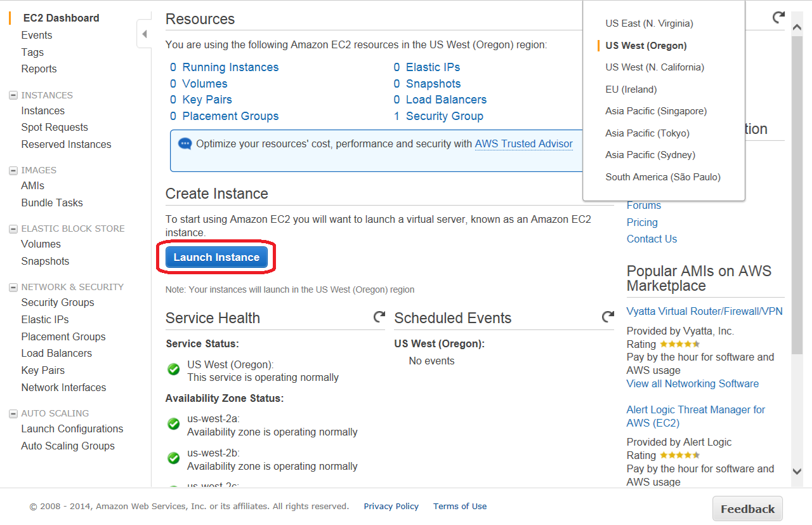Click the Feedback button
812x525 pixels.
(x=747, y=509)
